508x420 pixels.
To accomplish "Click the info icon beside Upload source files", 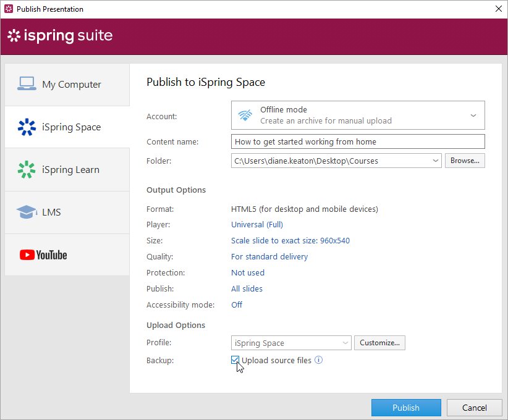I will click(319, 360).
